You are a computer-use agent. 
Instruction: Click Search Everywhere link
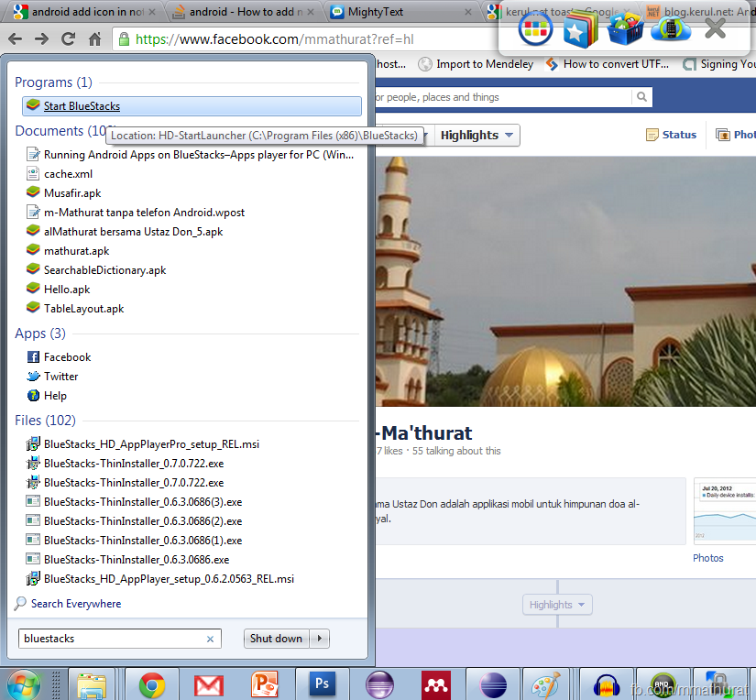[76, 604]
